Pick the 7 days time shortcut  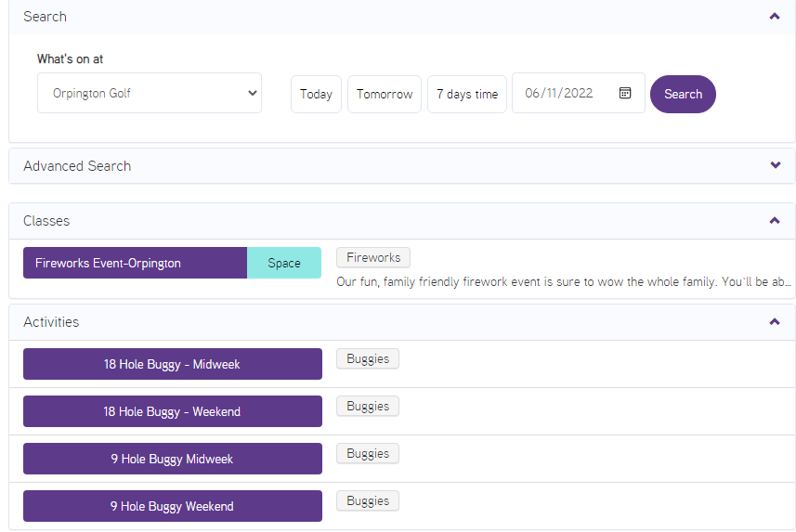coord(467,94)
